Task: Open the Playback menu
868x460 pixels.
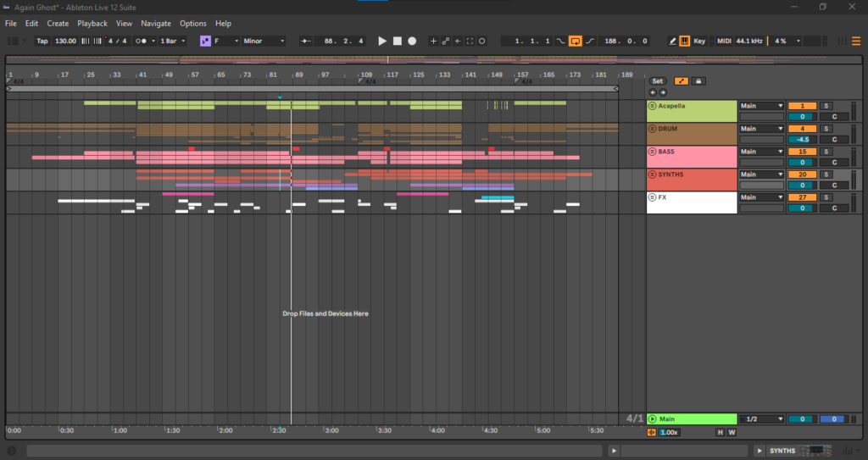Action: coord(92,24)
